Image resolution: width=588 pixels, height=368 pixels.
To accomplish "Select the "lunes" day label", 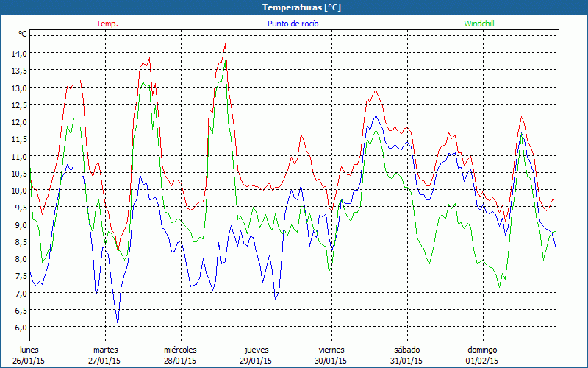I will [x=30, y=350].
